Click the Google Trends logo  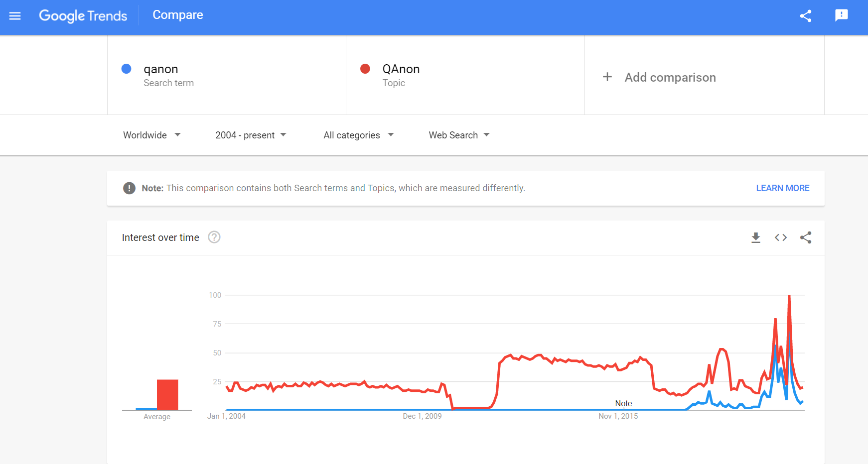click(83, 16)
